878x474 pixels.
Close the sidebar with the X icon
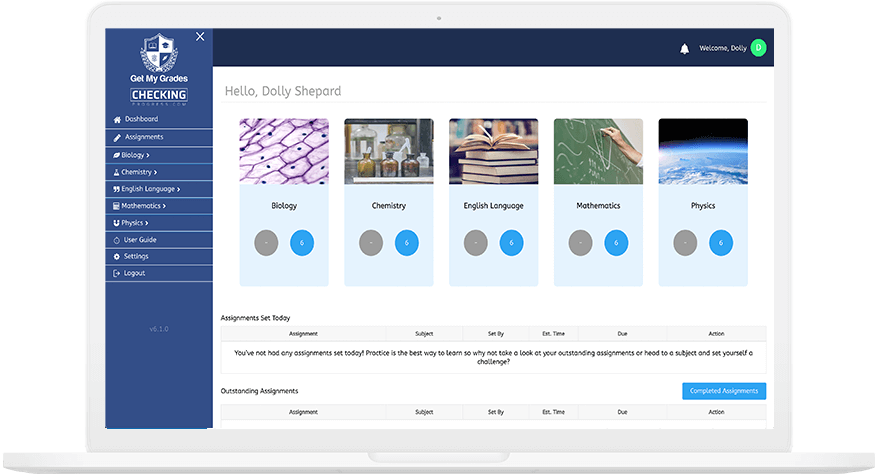[x=200, y=37]
